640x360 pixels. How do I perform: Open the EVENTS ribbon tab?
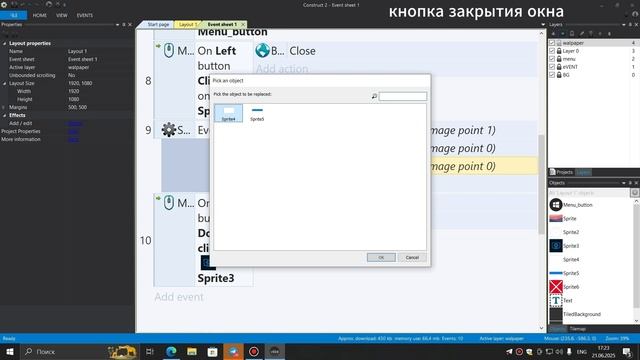[84, 15]
